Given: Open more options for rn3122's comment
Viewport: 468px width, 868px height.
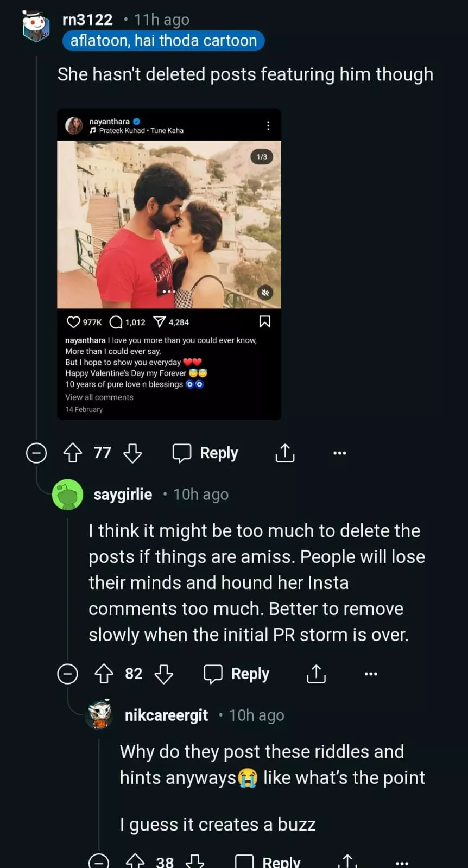Looking at the screenshot, I should point(340,453).
